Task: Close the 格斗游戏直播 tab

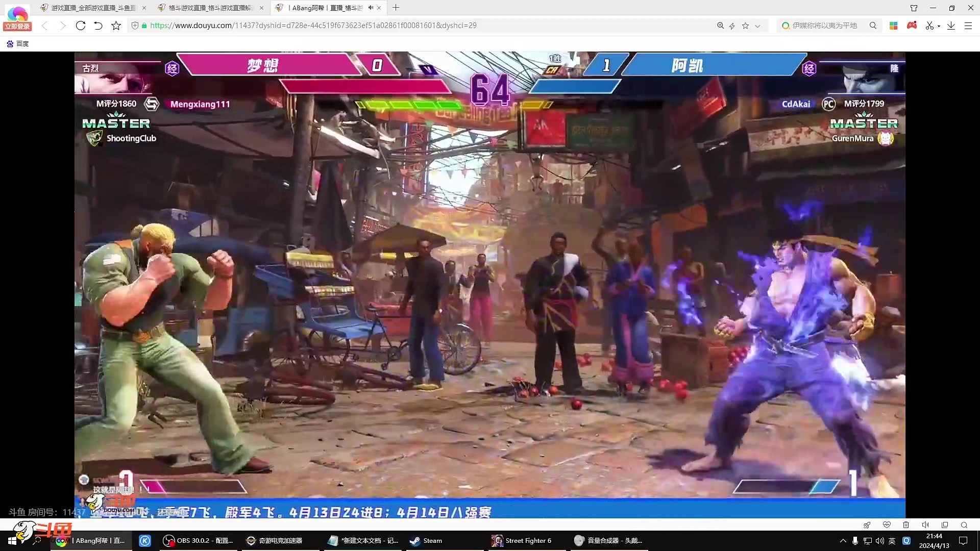Action: [262, 8]
